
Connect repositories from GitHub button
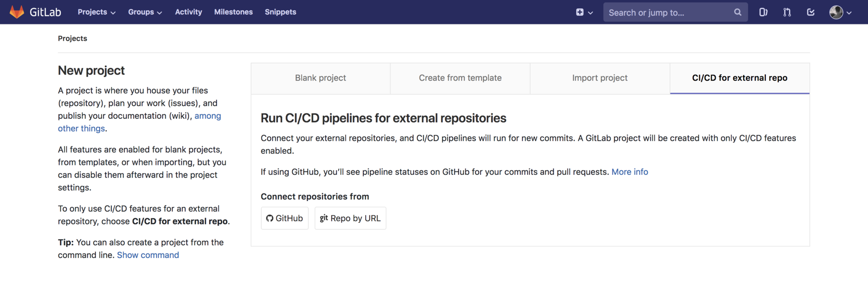click(285, 218)
